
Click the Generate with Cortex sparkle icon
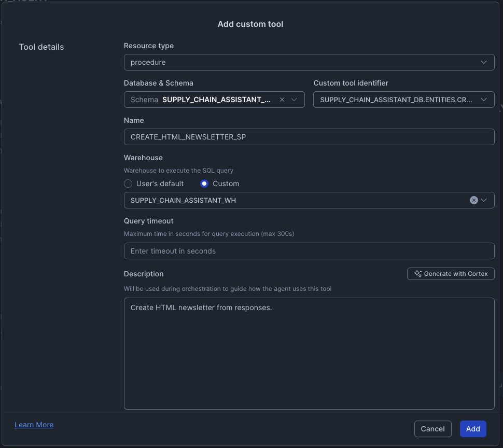pyautogui.click(x=417, y=274)
